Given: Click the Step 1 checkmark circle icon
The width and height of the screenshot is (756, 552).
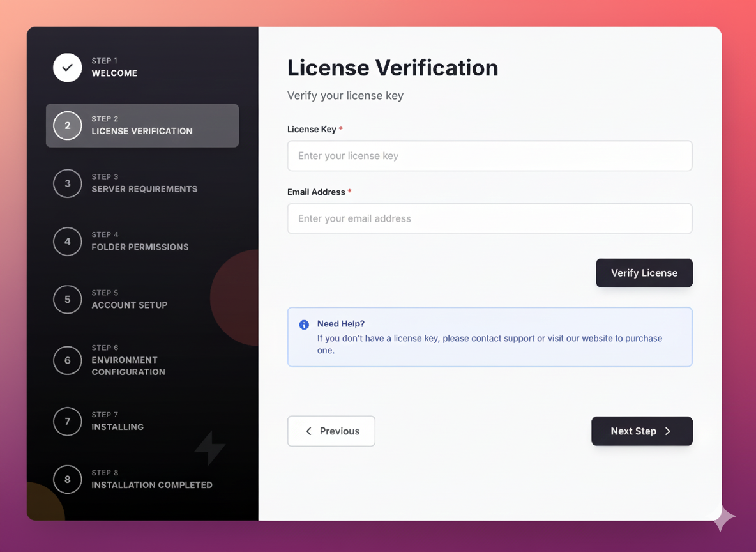Looking at the screenshot, I should (68, 68).
